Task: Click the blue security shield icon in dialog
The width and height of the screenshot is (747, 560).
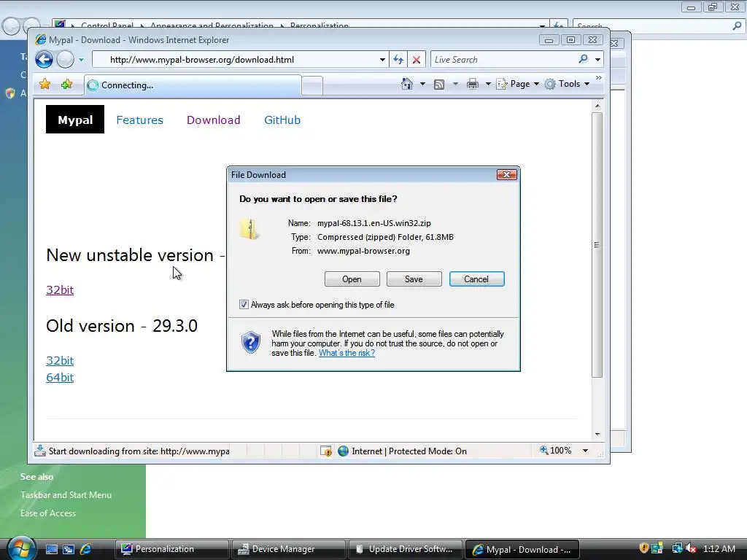Action: [251, 343]
